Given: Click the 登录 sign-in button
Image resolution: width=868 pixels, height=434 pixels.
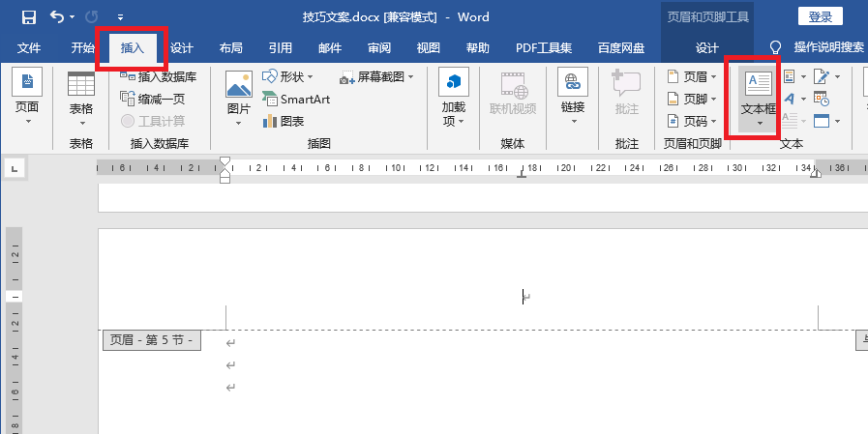Looking at the screenshot, I should click(820, 16).
